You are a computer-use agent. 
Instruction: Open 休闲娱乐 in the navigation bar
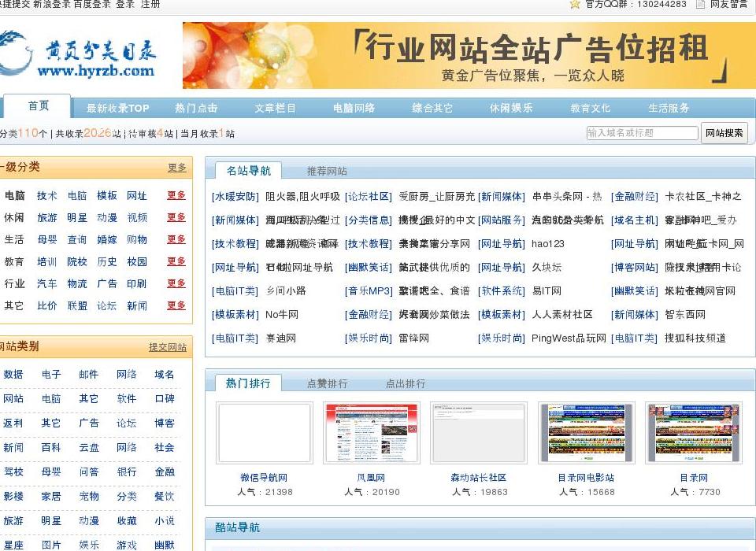(511, 109)
